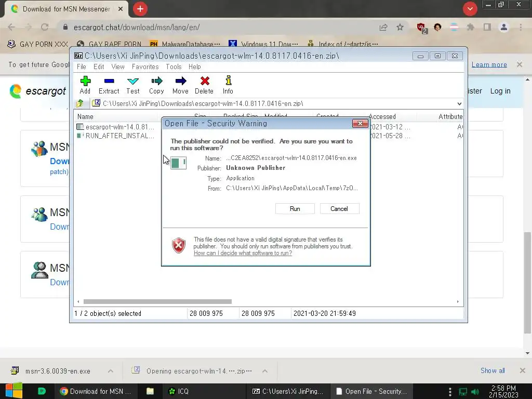The width and height of the screenshot is (532, 399).
Task: Click the Learn more link in infobar
Action: coord(489,64)
